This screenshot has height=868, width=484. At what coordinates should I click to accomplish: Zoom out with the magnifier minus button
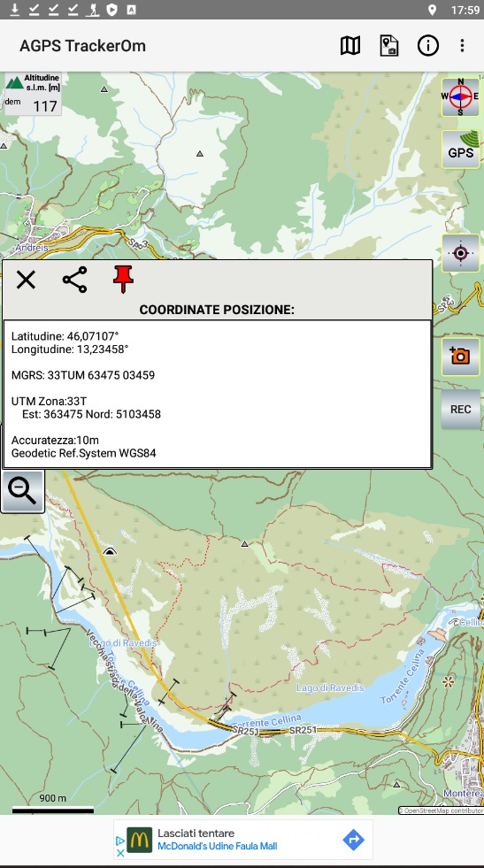(x=23, y=492)
